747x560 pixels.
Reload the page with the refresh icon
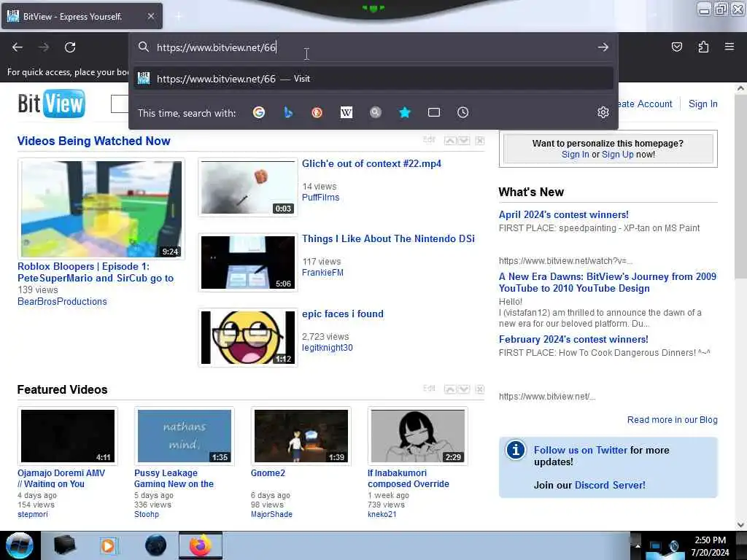(x=70, y=47)
